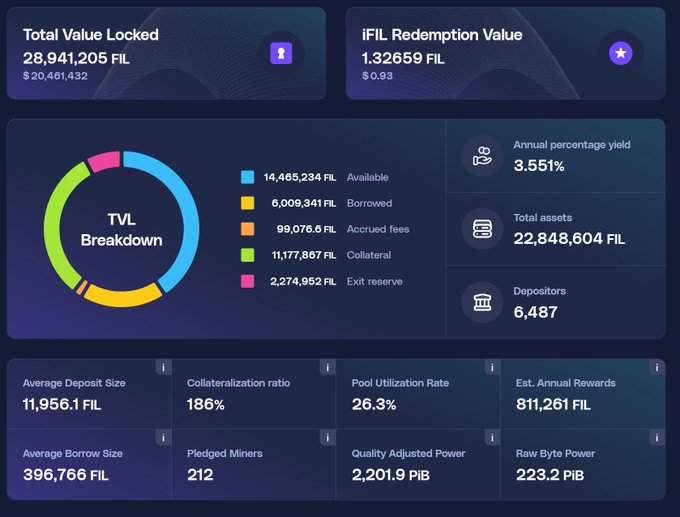Click the stacked server icon beside Total assets
This screenshot has height=517, width=680.
coord(482,229)
